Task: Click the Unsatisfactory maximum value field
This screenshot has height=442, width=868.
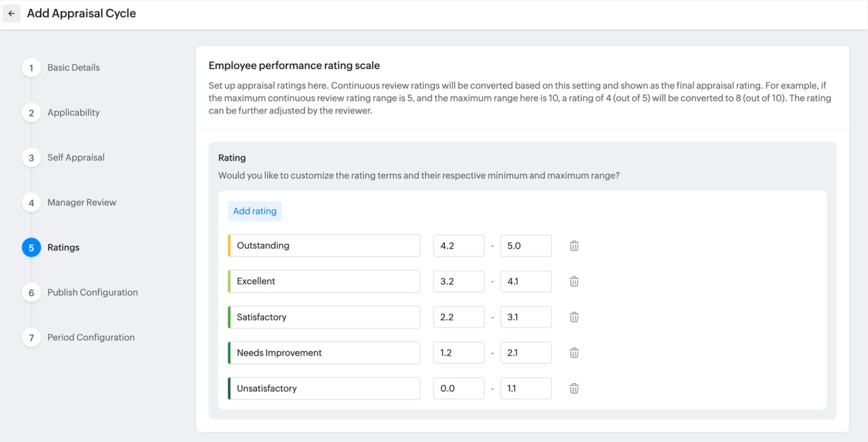Action: tap(526, 388)
